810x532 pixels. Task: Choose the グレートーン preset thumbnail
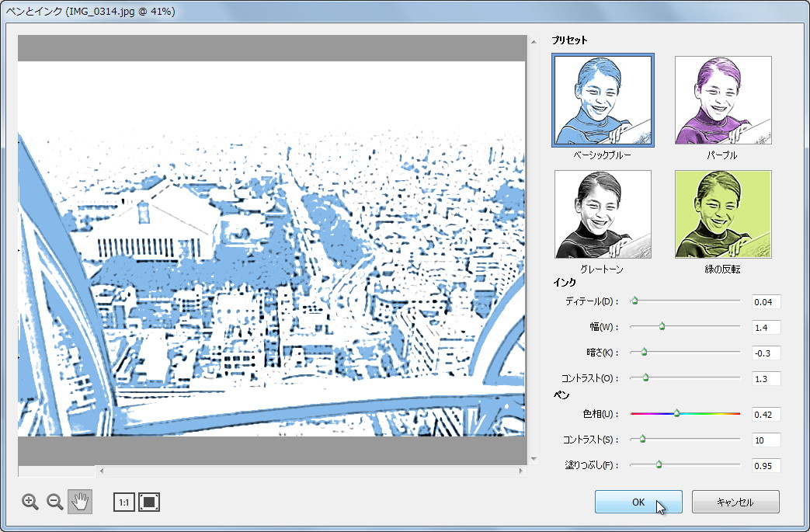point(603,214)
